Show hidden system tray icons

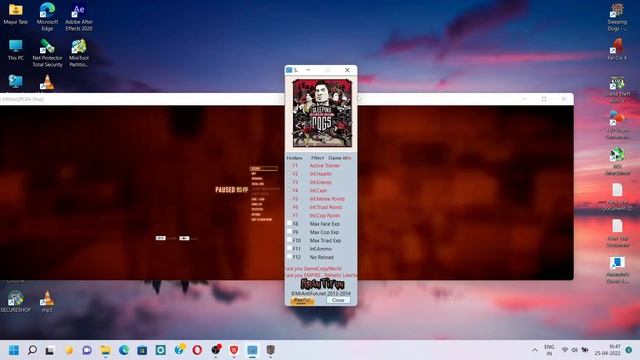point(535,350)
